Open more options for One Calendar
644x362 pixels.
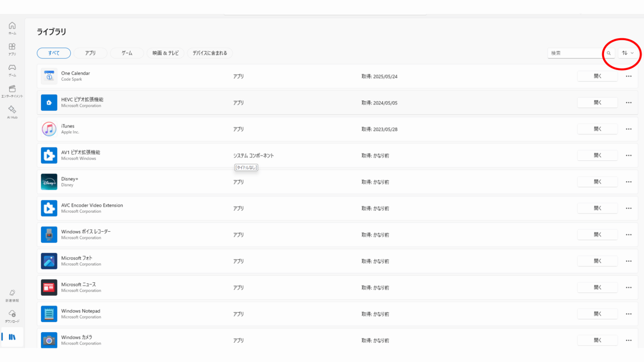628,76
